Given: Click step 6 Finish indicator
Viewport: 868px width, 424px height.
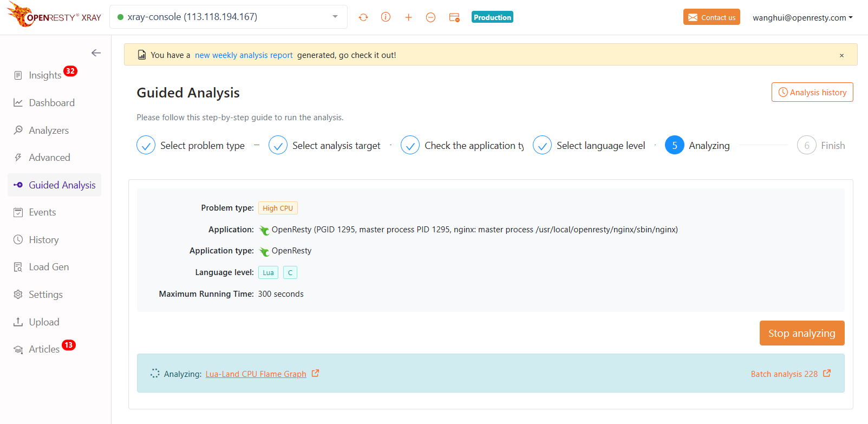Looking at the screenshot, I should coord(806,145).
